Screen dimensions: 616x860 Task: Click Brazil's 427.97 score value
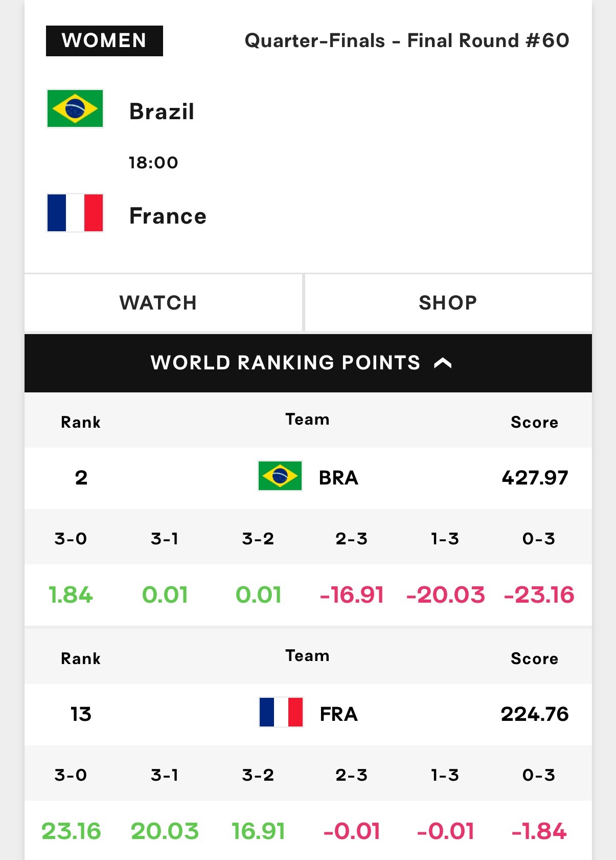[535, 477]
